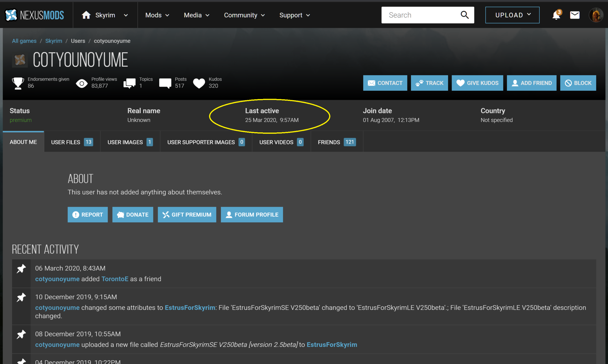Click the 'premium' status text
This screenshot has width=608, height=364.
click(21, 120)
